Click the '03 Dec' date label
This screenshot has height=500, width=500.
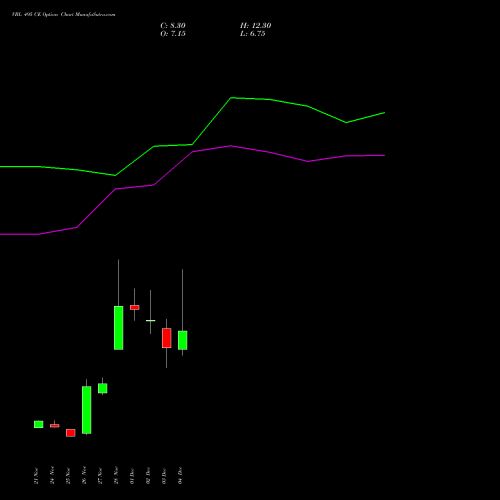coord(164,476)
